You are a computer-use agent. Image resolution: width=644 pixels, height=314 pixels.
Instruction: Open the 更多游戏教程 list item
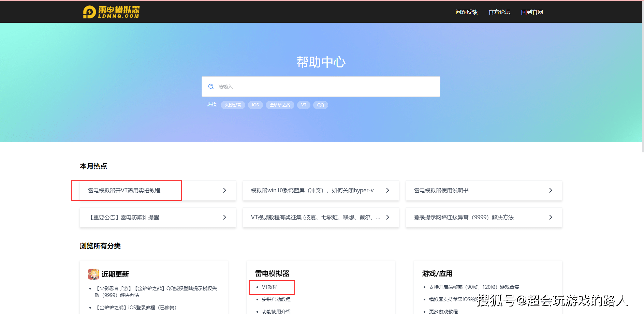click(x=443, y=311)
